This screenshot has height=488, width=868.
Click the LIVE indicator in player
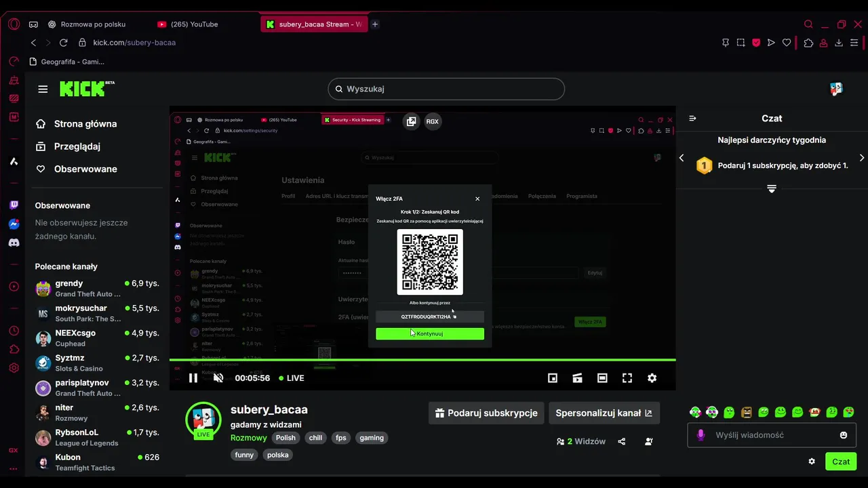[x=292, y=378]
